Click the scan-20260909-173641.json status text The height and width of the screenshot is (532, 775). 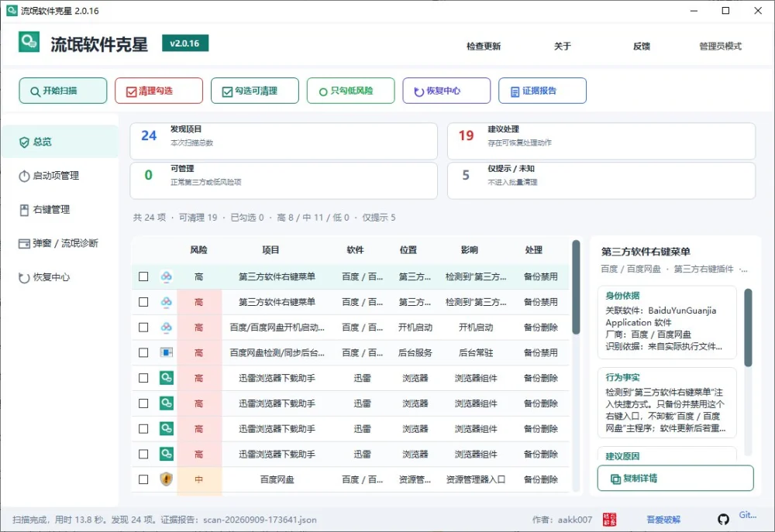tap(260, 520)
